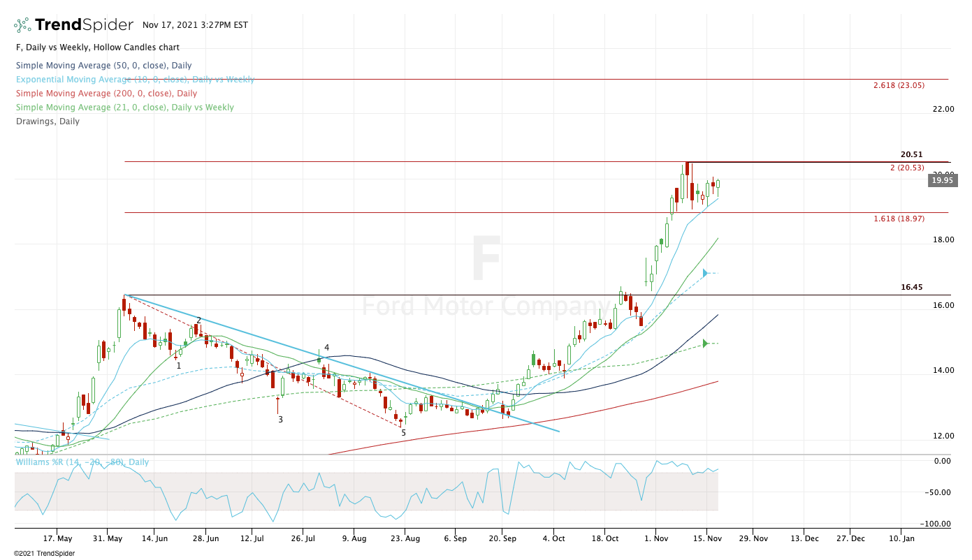
Task: Select the Nov 17, 2021 3:27PM EST timestamp
Action: (x=195, y=25)
